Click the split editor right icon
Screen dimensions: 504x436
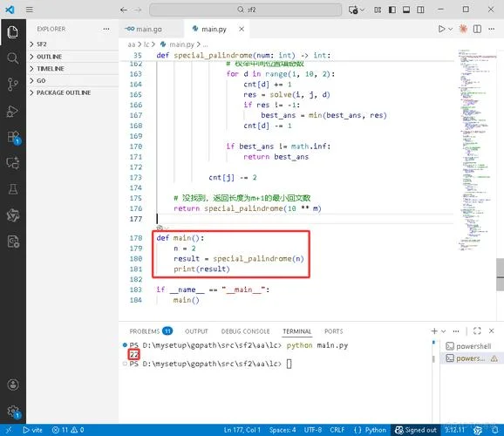point(477,29)
